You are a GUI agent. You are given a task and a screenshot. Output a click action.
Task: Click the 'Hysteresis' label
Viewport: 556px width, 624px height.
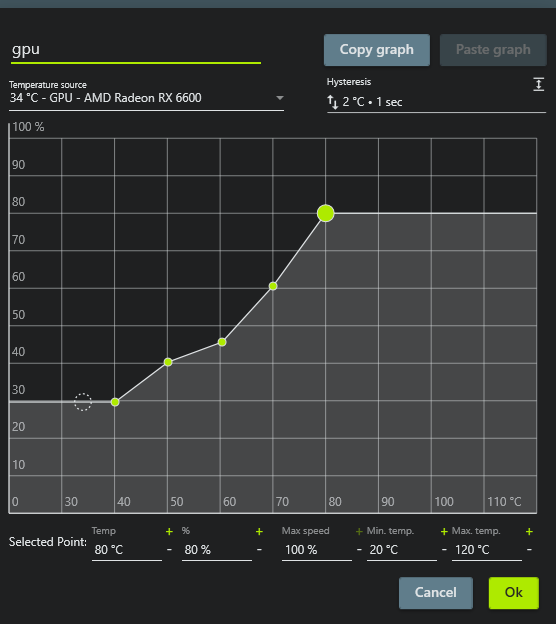(x=349, y=82)
